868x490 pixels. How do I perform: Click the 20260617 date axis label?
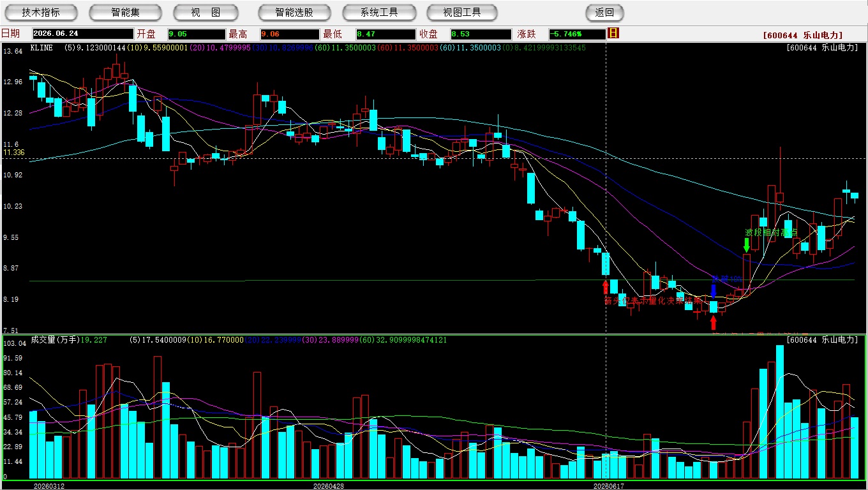(x=608, y=486)
